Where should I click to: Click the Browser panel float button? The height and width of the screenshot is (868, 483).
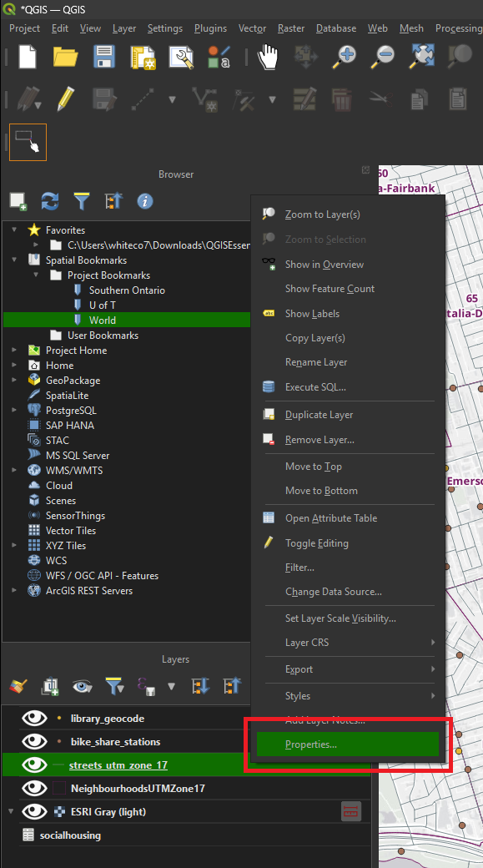click(x=365, y=170)
